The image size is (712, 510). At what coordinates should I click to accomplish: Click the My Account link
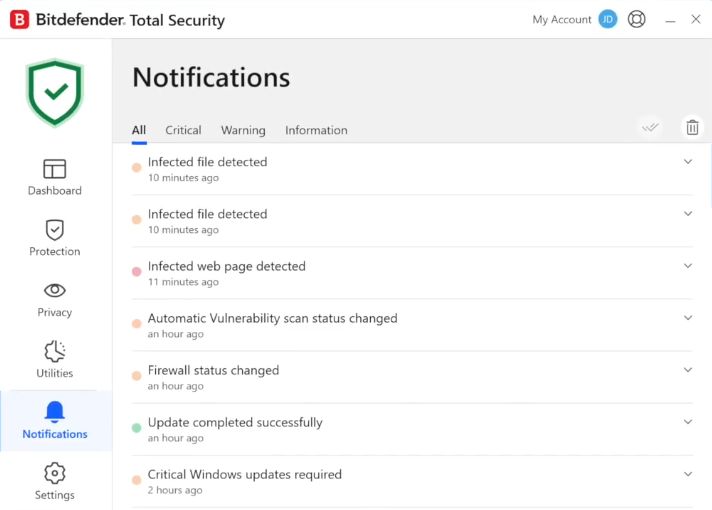coord(561,20)
